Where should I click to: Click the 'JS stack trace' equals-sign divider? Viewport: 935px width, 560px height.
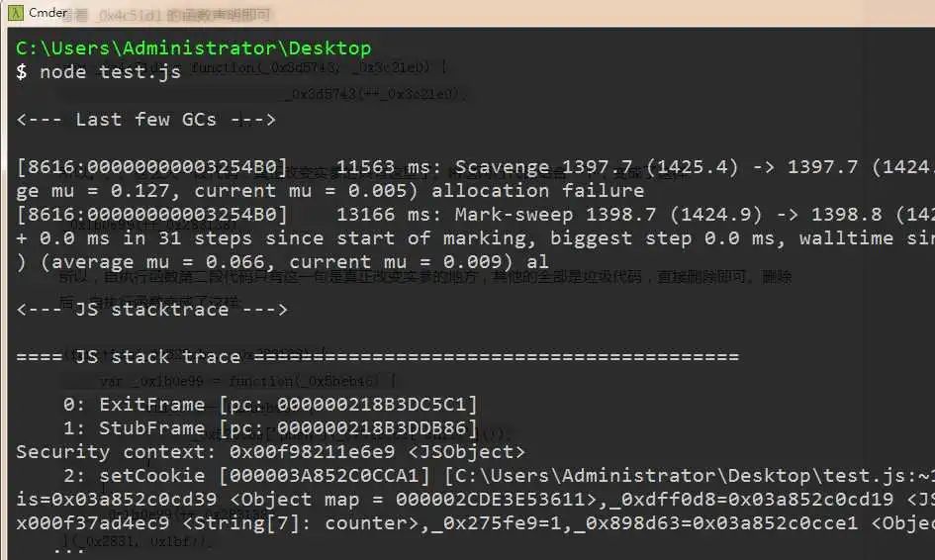[377, 356]
